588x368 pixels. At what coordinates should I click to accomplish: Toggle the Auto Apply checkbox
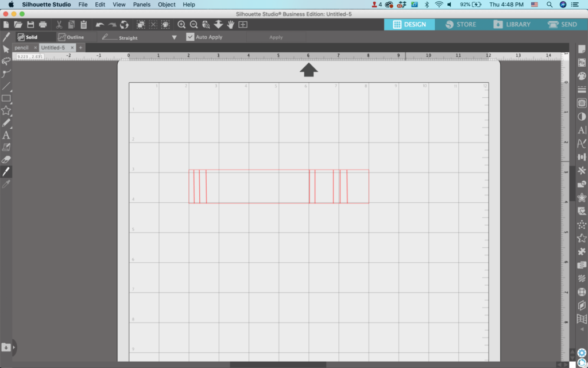[x=190, y=37]
